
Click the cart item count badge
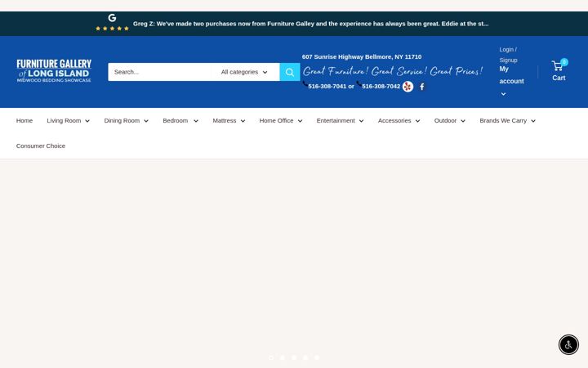pyautogui.click(x=564, y=62)
